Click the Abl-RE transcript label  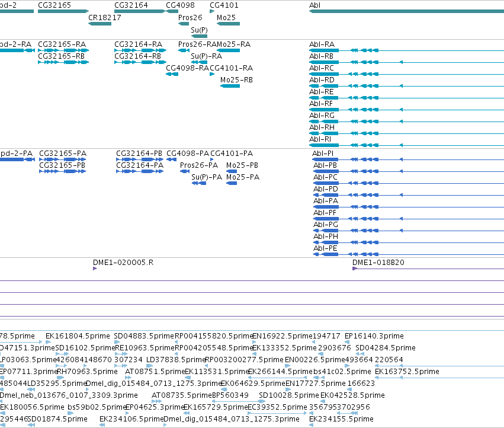click(x=322, y=92)
